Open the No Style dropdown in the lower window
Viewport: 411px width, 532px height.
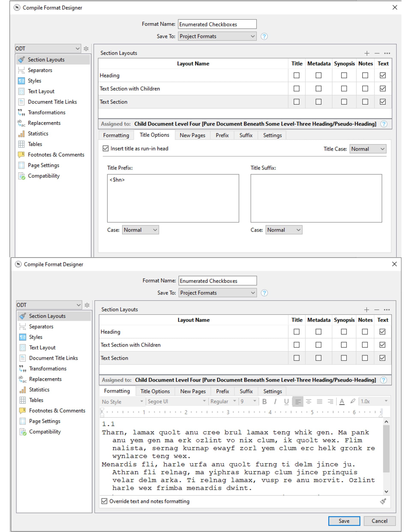pos(122,401)
